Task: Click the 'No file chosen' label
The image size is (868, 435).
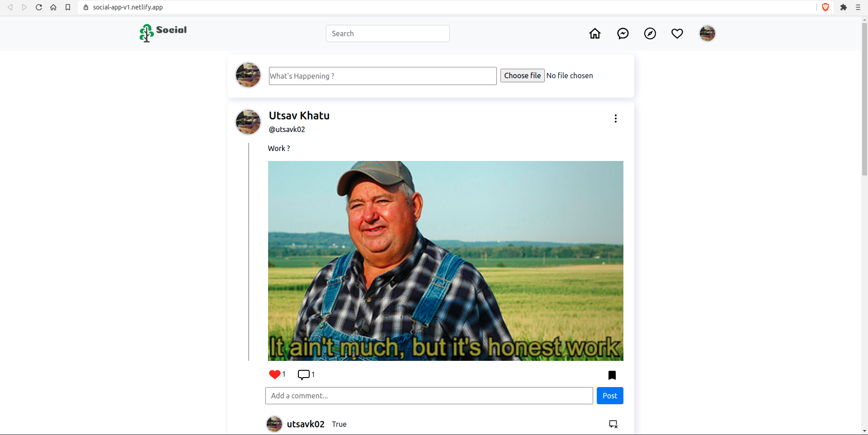Action: 570,76
